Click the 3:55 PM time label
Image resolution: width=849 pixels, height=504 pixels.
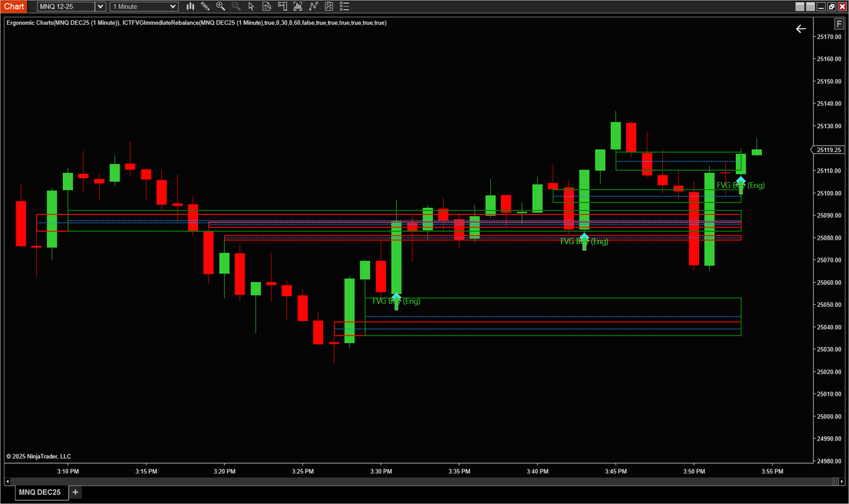772,471
